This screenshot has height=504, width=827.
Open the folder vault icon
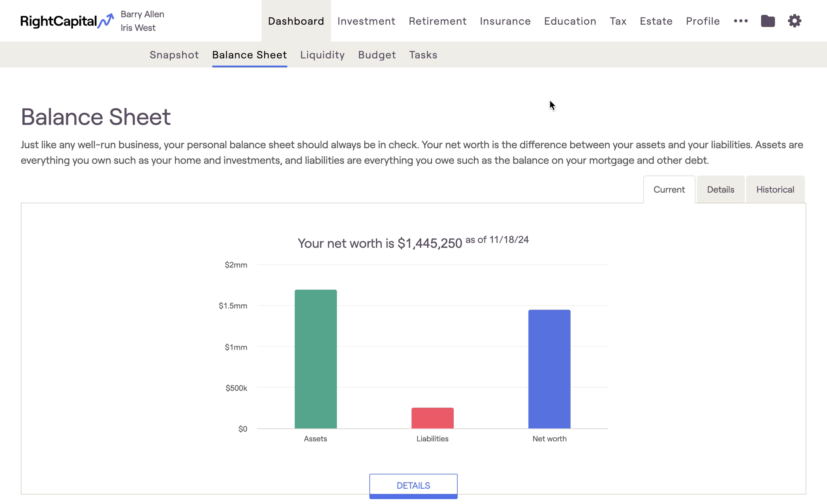point(767,21)
